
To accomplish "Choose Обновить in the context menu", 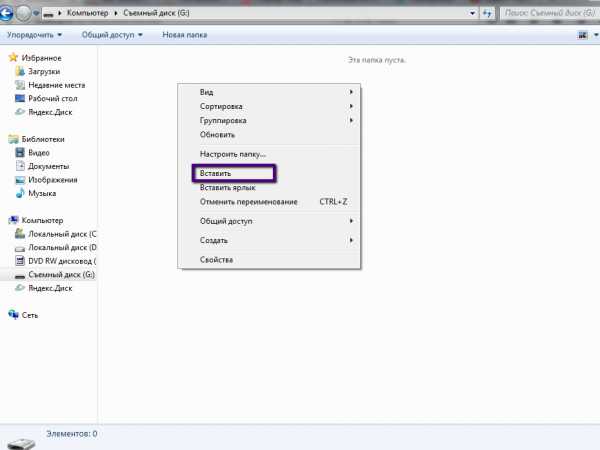I will click(269, 135).
